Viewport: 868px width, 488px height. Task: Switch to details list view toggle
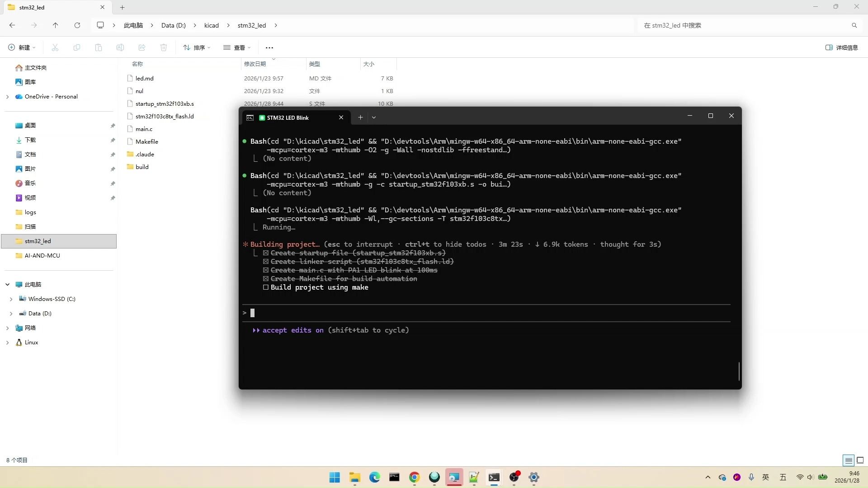tap(848, 460)
